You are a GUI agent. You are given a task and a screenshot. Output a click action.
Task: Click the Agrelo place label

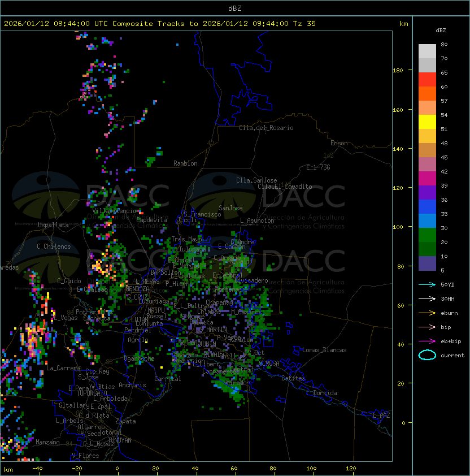point(138,340)
